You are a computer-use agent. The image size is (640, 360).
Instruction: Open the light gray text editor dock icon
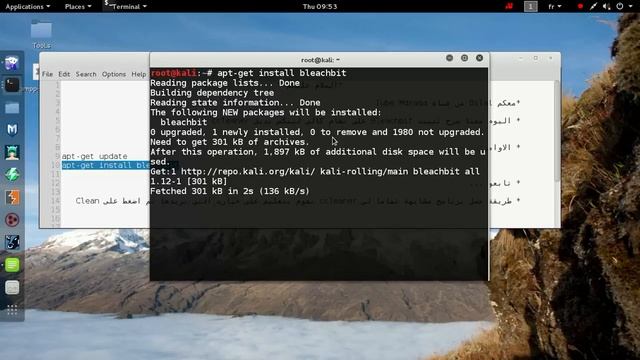12,288
